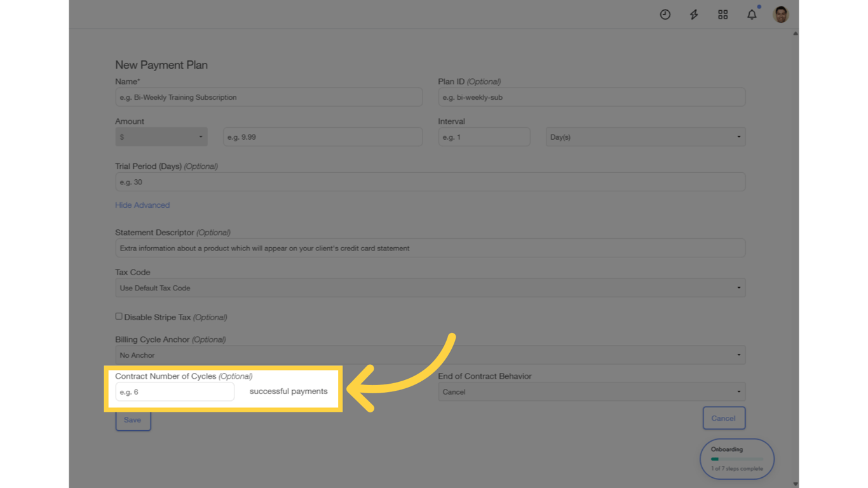Open the history clock icon
Image resolution: width=868 pixels, height=488 pixels.
[665, 14]
